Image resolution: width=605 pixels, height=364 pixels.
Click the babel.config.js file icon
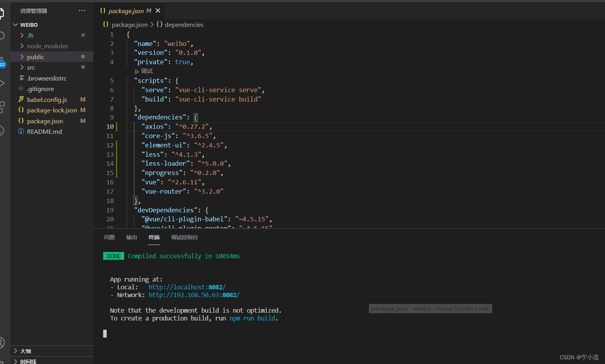[21, 100]
